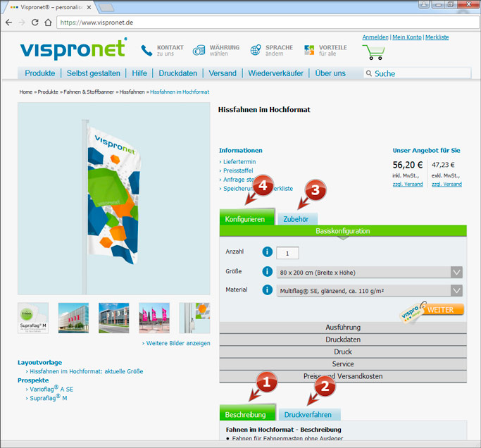Click the Liefertermin info link
This screenshot has width=481, height=448.
[239, 162]
